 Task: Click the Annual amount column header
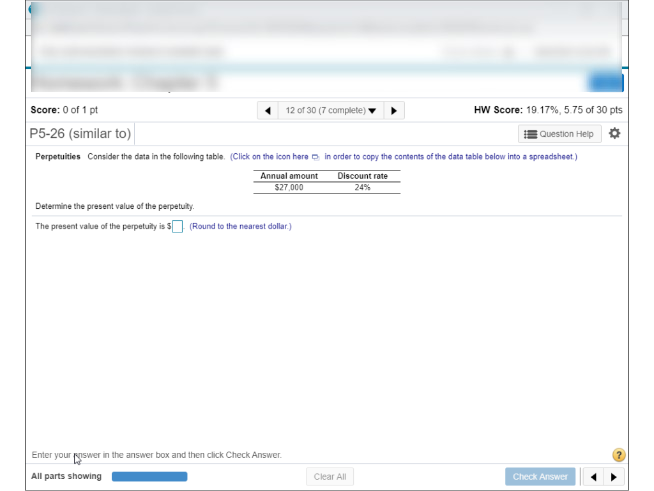[289, 176]
